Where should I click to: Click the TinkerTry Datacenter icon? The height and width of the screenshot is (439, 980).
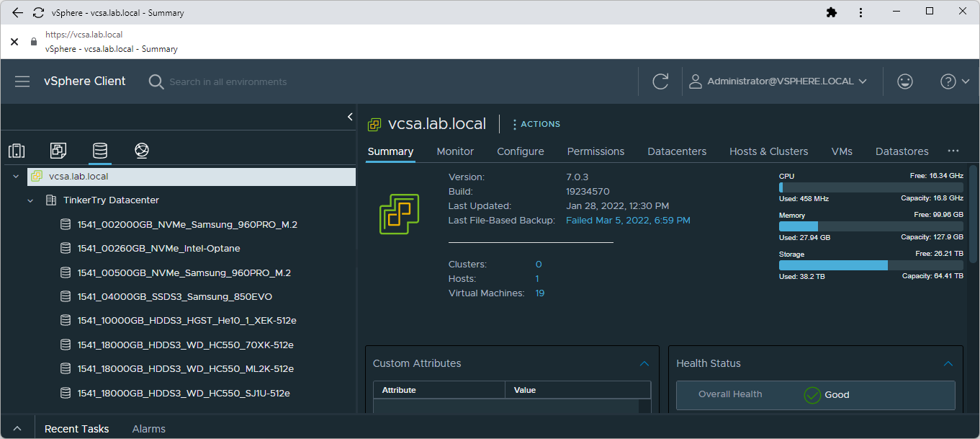pyautogui.click(x=51, y=200)
